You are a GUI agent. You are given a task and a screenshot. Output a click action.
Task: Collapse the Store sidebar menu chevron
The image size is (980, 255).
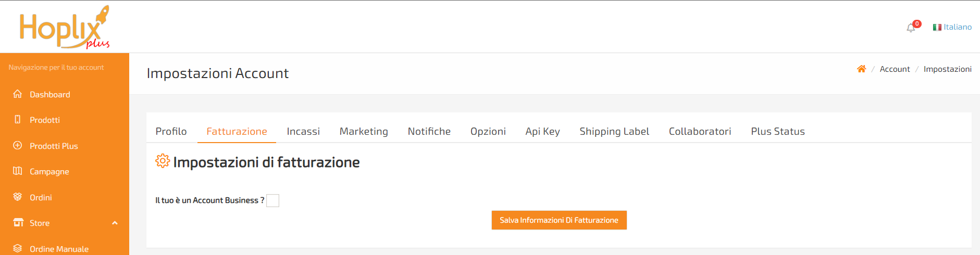tap(115, 223)
